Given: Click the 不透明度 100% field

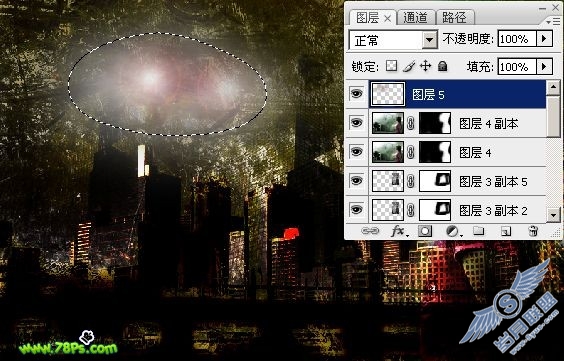Looking at the screenshot, I should [517, 38].
